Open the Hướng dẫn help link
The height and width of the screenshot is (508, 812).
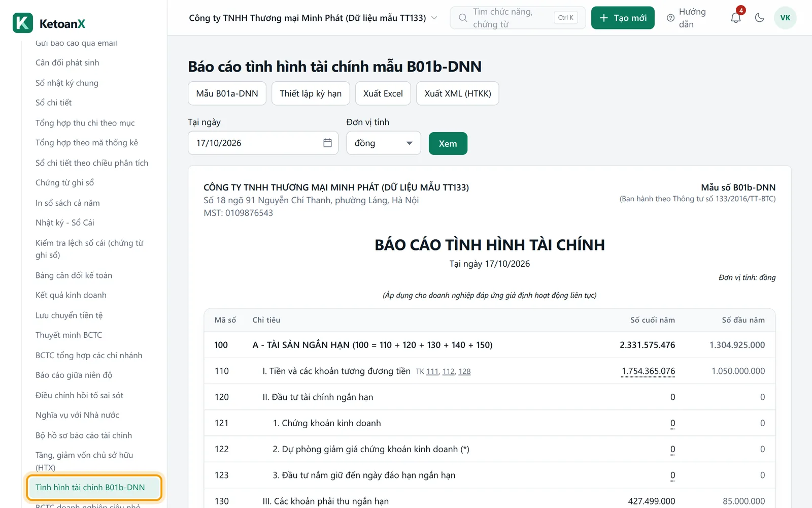point(687,18)
